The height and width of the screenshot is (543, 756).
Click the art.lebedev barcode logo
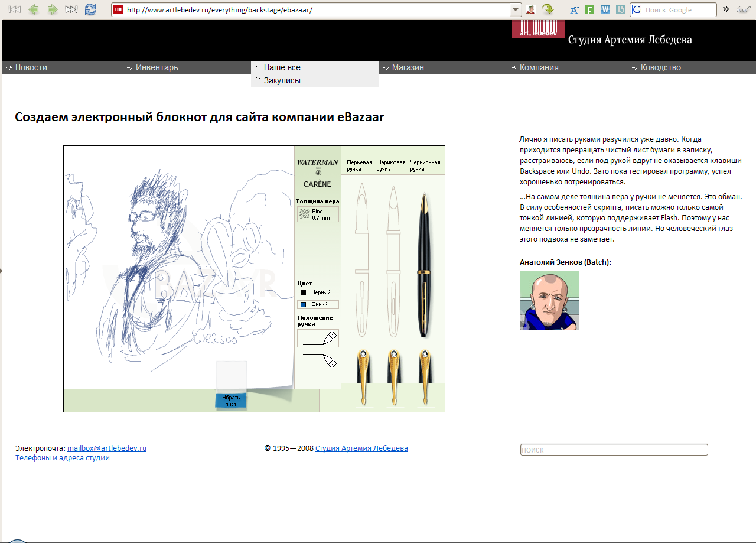[538, 28]
